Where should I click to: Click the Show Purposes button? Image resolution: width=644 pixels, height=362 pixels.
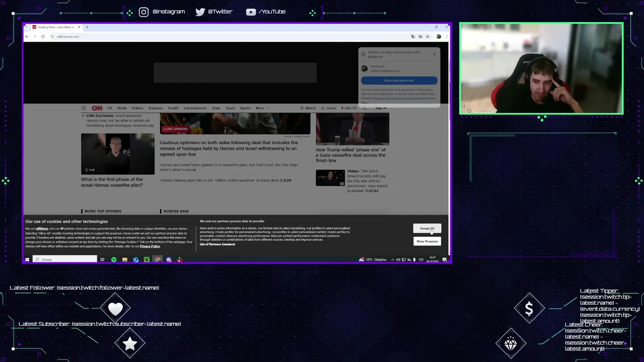pyautogui.click(x=427, y=241)
